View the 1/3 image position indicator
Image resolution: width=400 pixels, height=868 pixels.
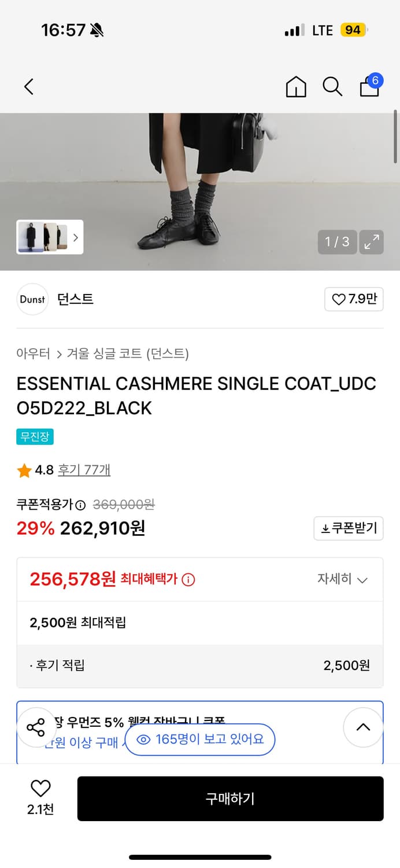pyautogui.click(x=337, y=242)
